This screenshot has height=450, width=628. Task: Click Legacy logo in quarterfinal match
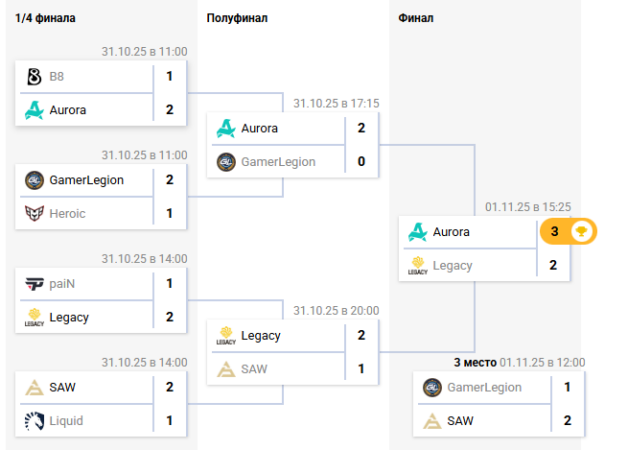click(34, 317)
